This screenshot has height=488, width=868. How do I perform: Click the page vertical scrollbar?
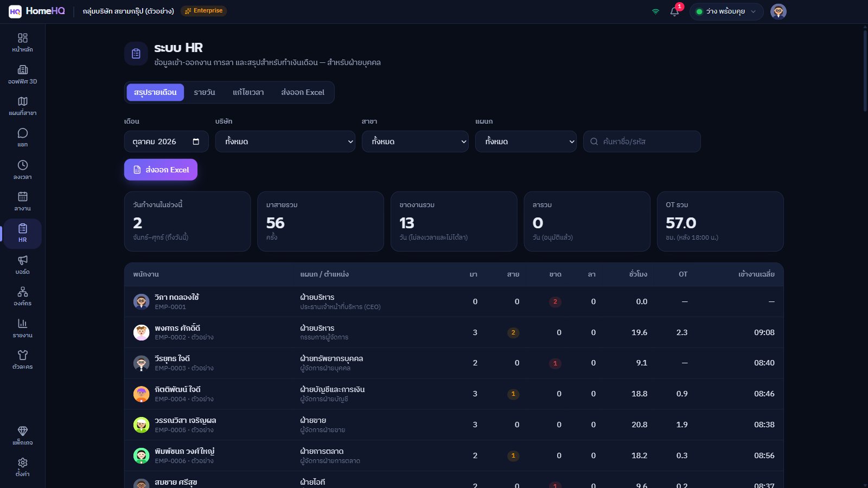click(865, 70)
